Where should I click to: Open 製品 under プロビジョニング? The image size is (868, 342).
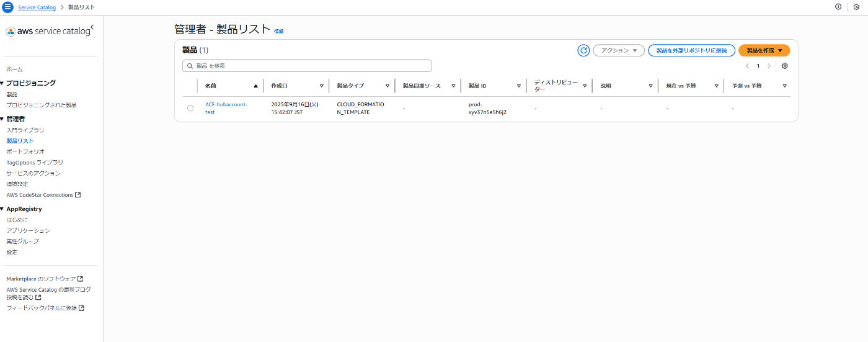tap(12, 94)
